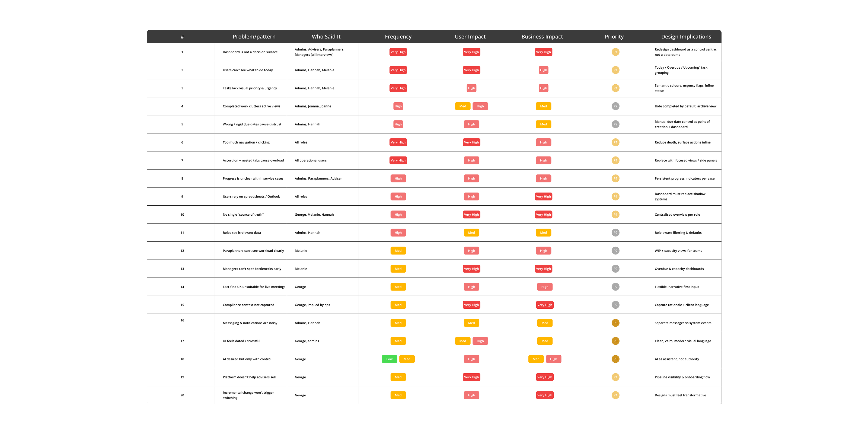
Task: Click 'Managers can't spot bottlenecks early'
Action: point(252,269)
